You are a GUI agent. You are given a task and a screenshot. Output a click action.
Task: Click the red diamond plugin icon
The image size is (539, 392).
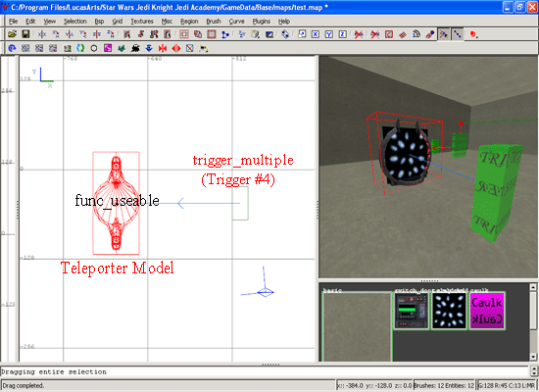tap(176, 48)
